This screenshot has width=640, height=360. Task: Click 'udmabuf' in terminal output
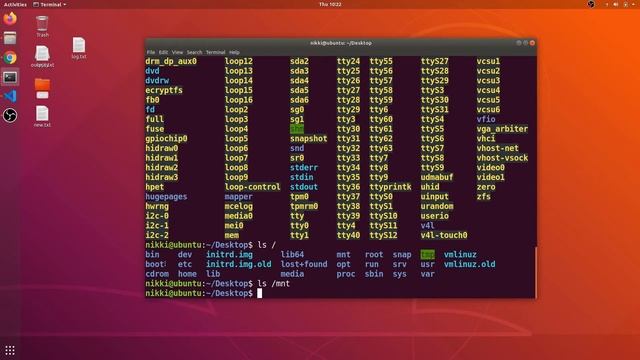coord(437,177)
